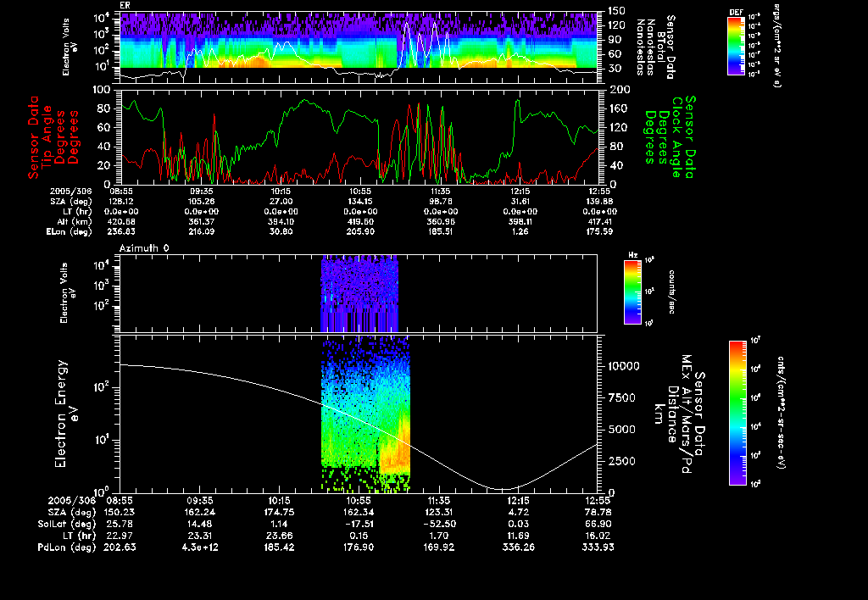Screen dimensions: 868x600
Task: Click the 200 degree clock angle tick
Action: point(617,90)
